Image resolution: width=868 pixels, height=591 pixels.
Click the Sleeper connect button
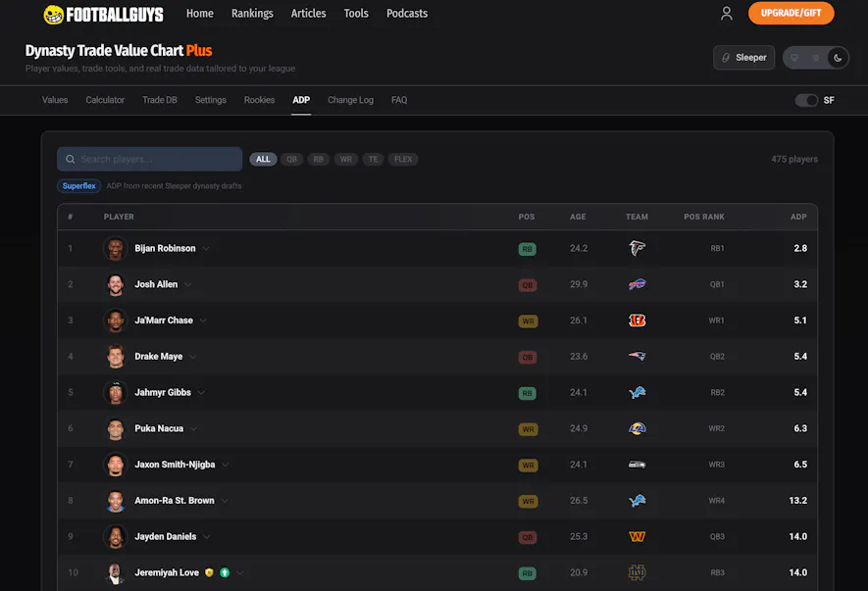pos(743,58)
